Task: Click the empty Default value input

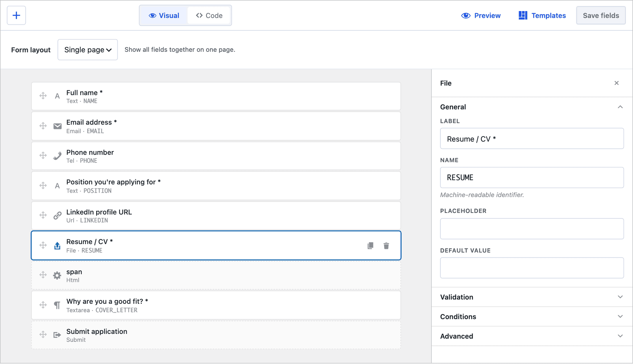Action: pyautogui.click(x=532, y=268)
